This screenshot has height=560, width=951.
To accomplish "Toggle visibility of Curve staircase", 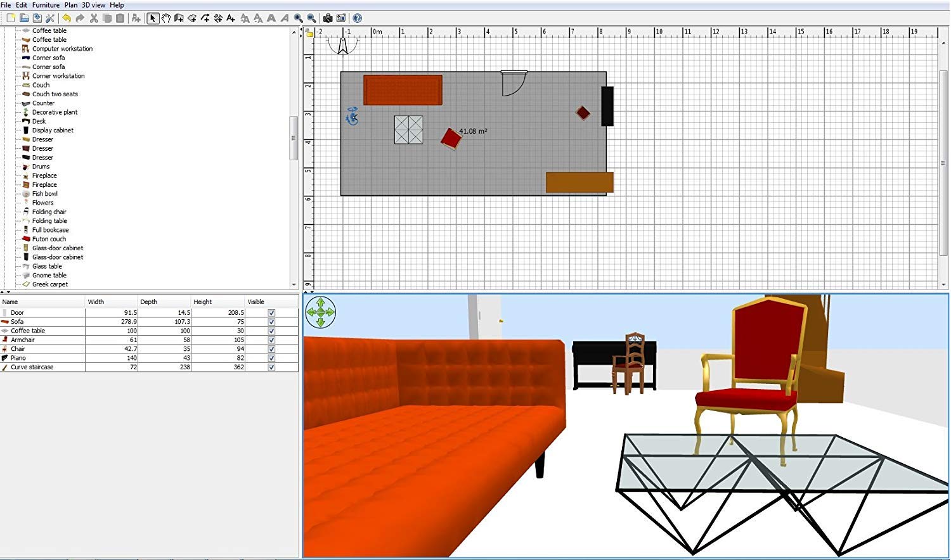I will 271,367.
